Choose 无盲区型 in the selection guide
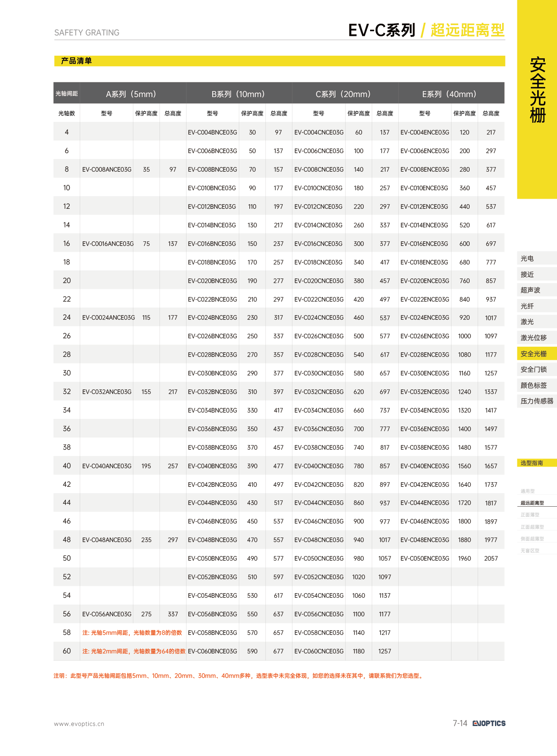Viewport: 557px width, 756px height. click(530, 551)
